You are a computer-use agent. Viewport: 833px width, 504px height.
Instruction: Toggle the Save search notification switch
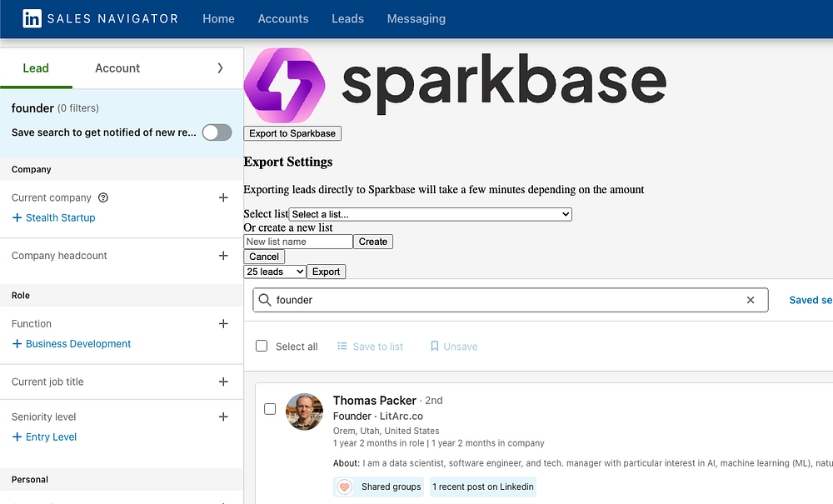[217, 132]
